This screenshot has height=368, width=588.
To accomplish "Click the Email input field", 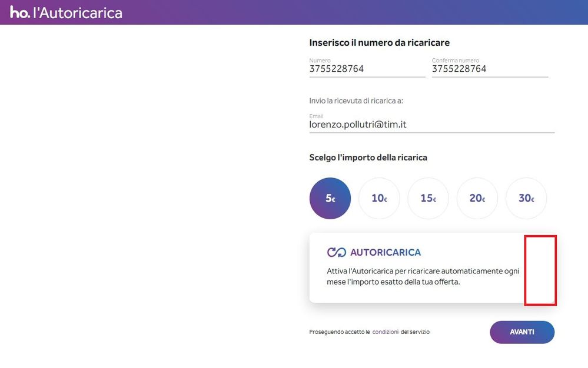I will [x=431, y=125].
